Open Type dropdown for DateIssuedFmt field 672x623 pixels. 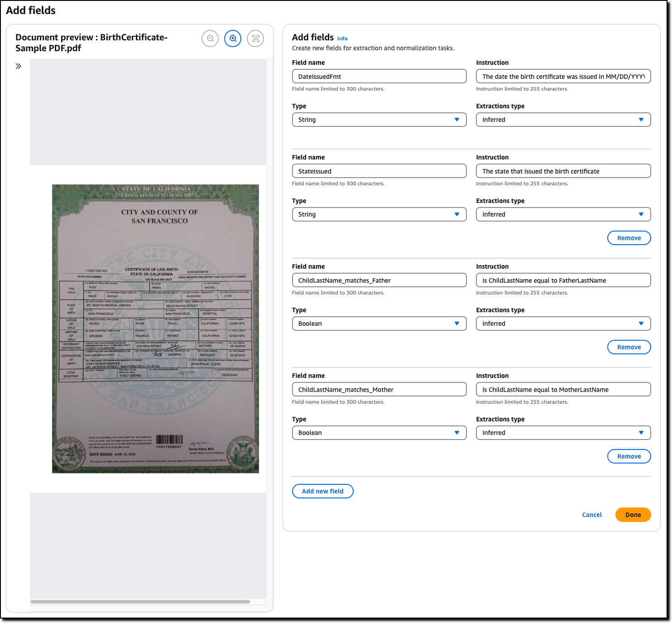[x=379, y=120]
